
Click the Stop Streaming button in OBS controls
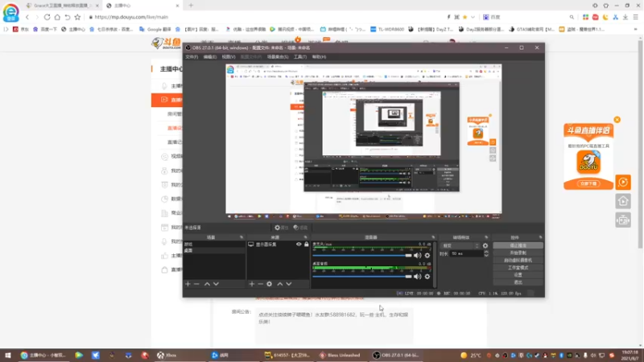518,245
